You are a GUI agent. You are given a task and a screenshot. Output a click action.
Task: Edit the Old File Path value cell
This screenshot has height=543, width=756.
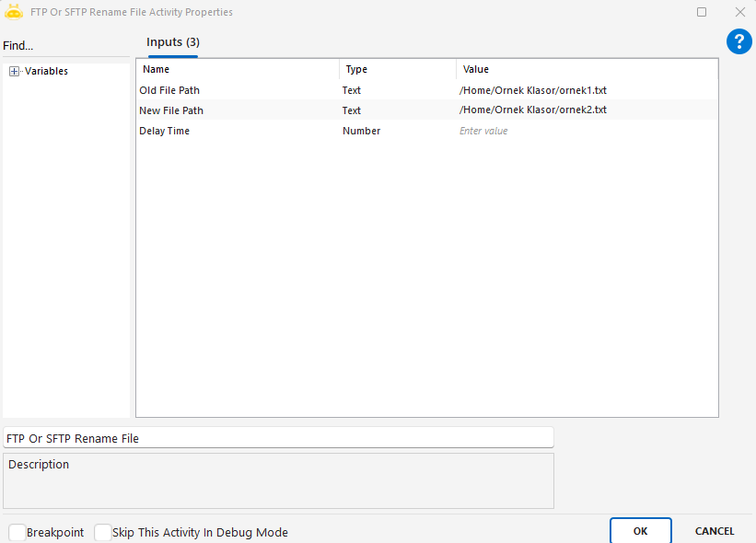click(586, 90)
